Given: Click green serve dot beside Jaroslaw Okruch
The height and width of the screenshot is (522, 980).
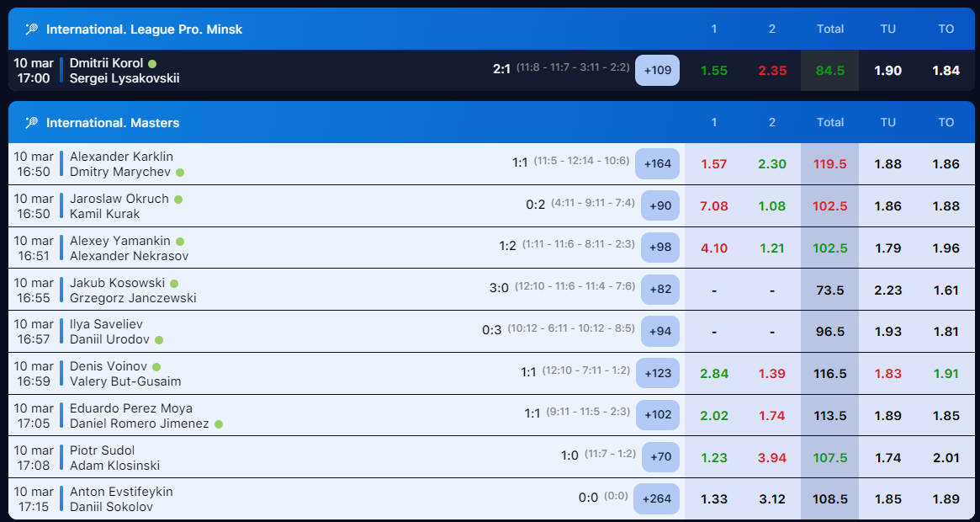Looking at the screenshot, I should (178, 200).
